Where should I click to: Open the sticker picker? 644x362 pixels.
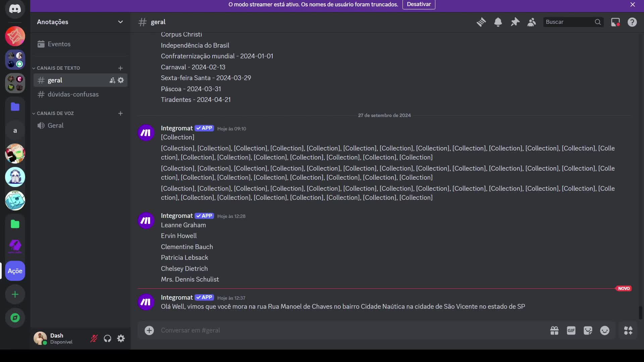pyautogui.click(x=588, y=330)
